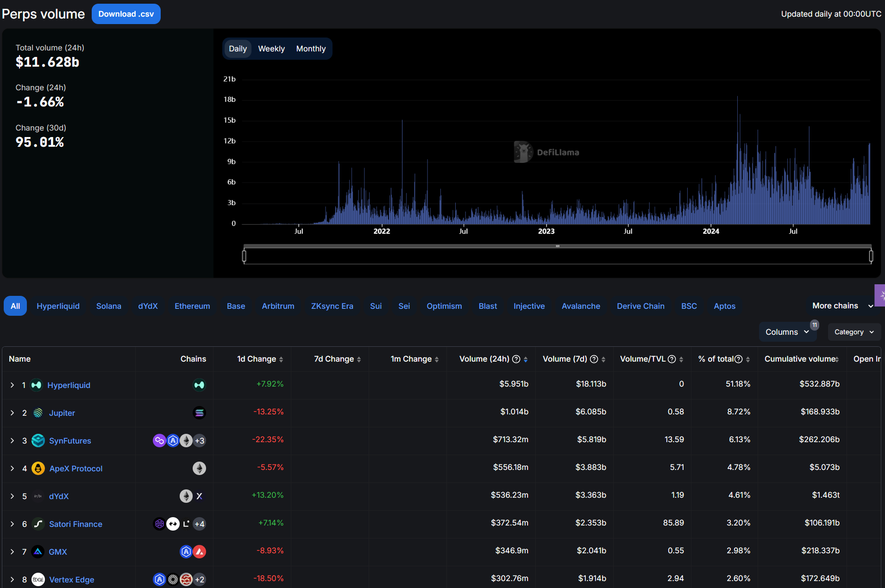
Task: Expand the Hyperliquid row chevron
Action: [x=12, y=385]
